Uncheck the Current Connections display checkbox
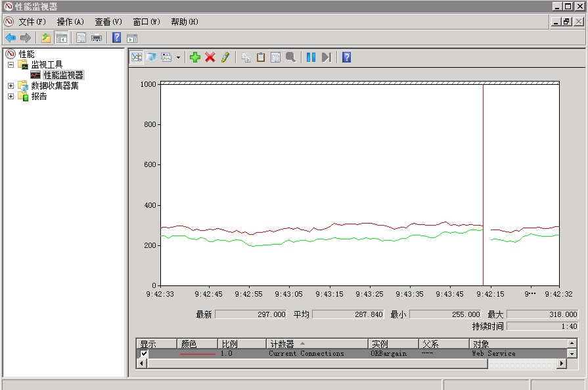Screen dimensions: 588x390 coord(144,354)
